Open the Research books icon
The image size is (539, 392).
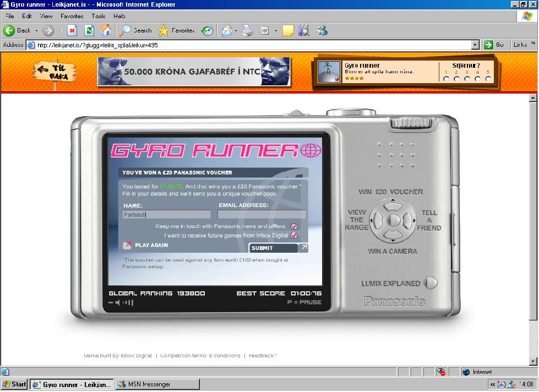(x=304, y=31)
